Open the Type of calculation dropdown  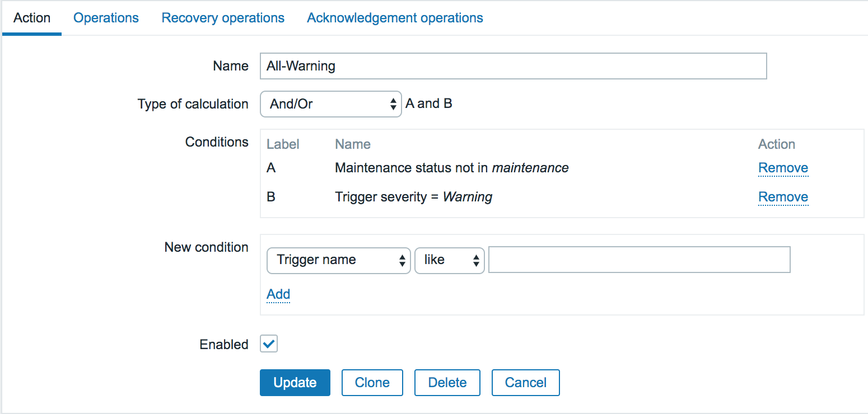(330, 104)
